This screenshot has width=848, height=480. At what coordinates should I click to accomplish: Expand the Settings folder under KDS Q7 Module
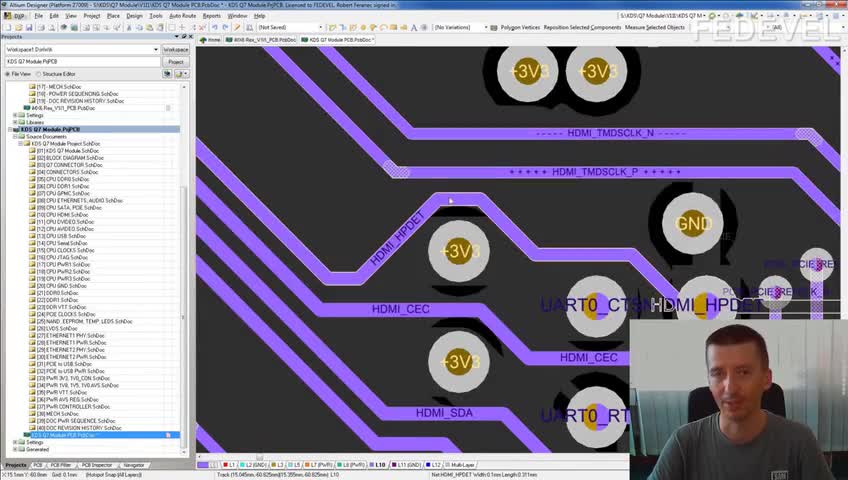(15, 442)
